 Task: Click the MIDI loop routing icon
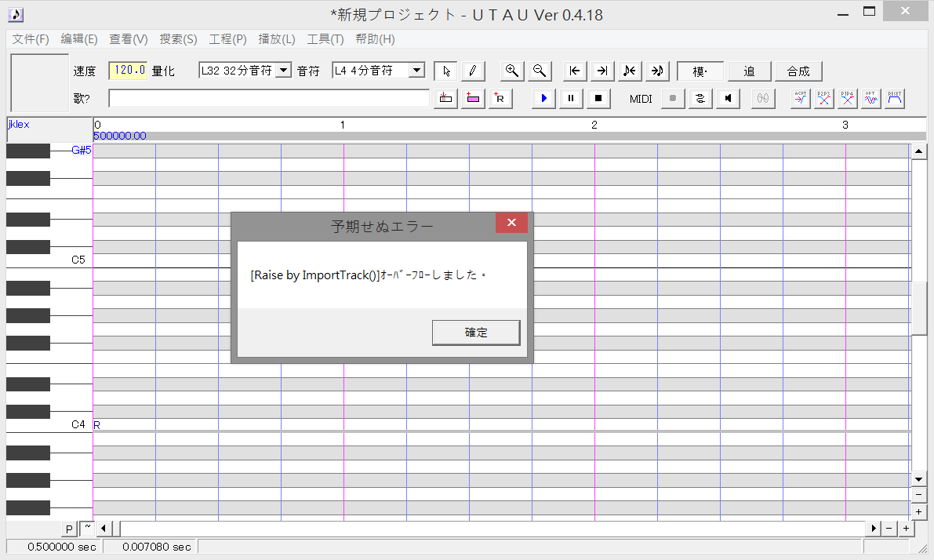[x=700, y=98]
